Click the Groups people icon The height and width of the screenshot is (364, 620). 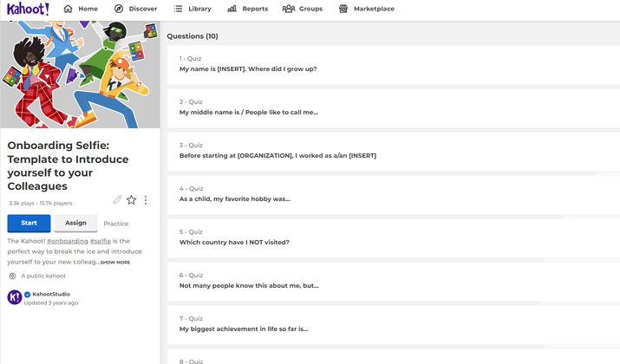pos(289,9)
